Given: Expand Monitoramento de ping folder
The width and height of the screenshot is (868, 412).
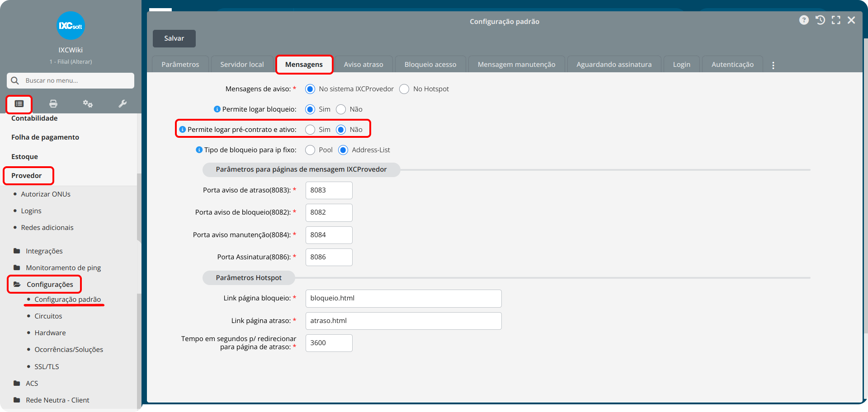Looking at the screenshot, I should (63, 268).
